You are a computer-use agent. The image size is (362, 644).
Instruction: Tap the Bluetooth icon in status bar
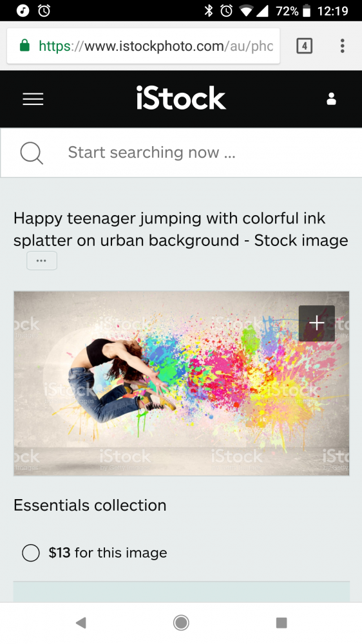click(x=209, y=11)
